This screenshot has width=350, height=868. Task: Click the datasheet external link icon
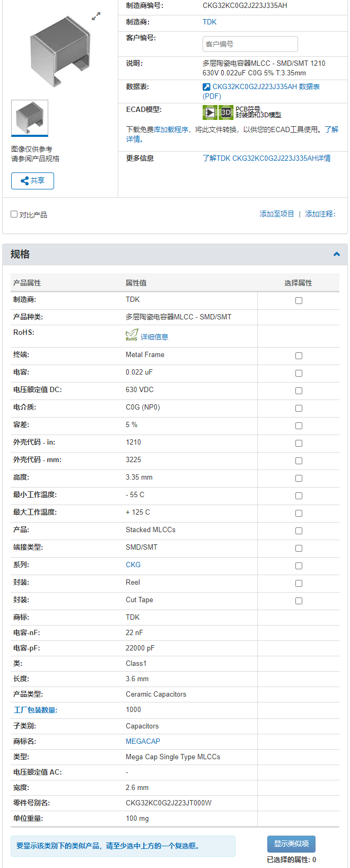coord(206,87)
